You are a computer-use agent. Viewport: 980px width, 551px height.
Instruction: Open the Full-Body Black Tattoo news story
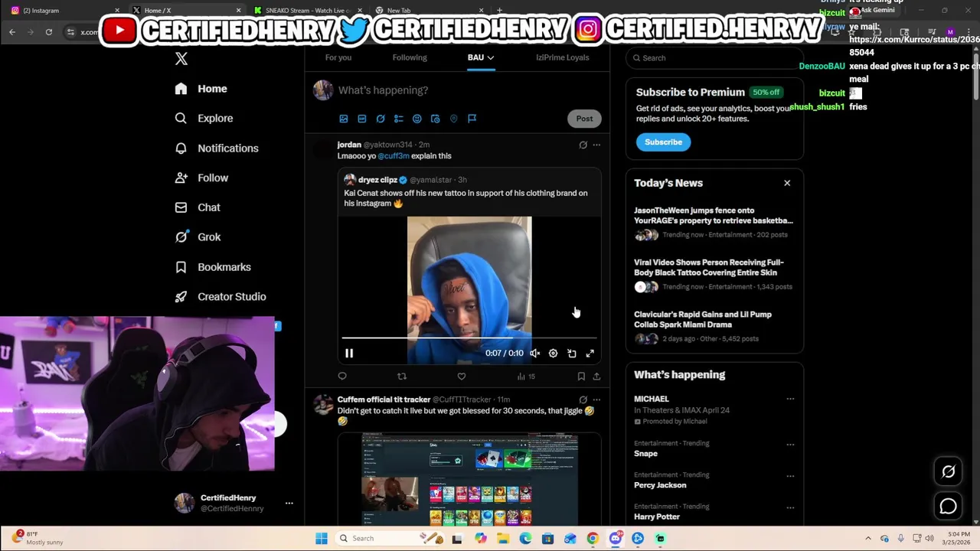(x=709, y=268)
